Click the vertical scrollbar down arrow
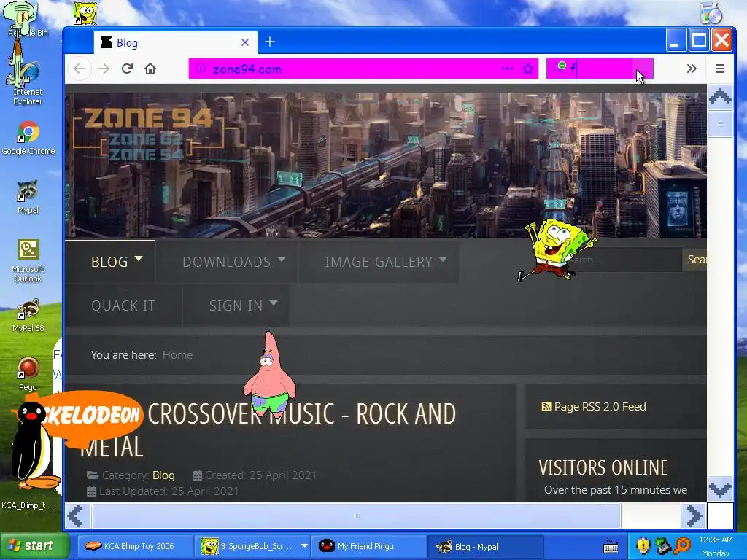Screen dimensions: 747x560 coord(720,489)
